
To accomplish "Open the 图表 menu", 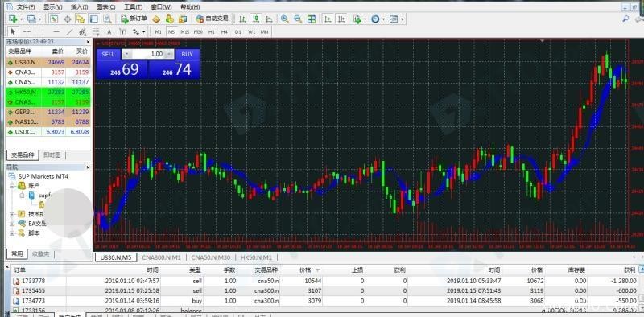I will (105, 7).
